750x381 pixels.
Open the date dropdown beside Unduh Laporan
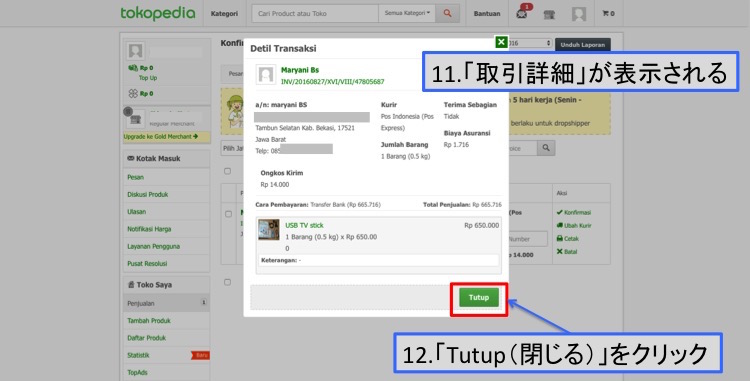pyautogui.click(x=530, y=44)
